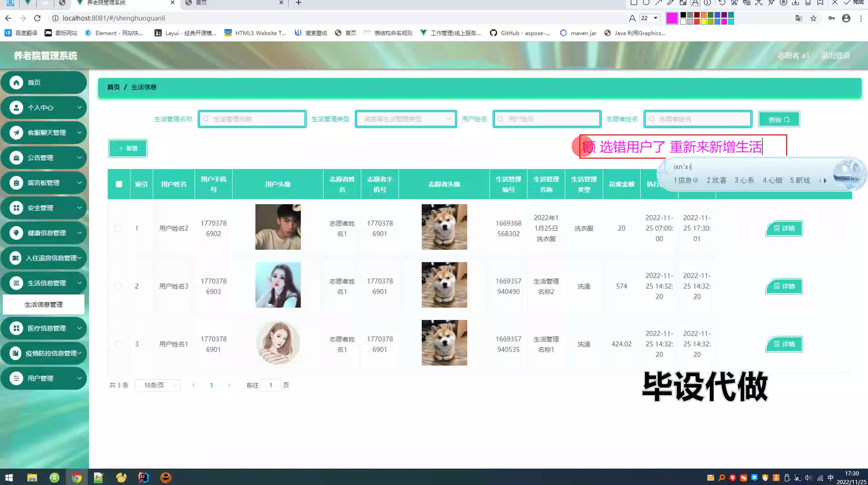This screenshot has height=485, width=868.
Task: Expand the 公告管理 menu
Action: tap(80, 158)
